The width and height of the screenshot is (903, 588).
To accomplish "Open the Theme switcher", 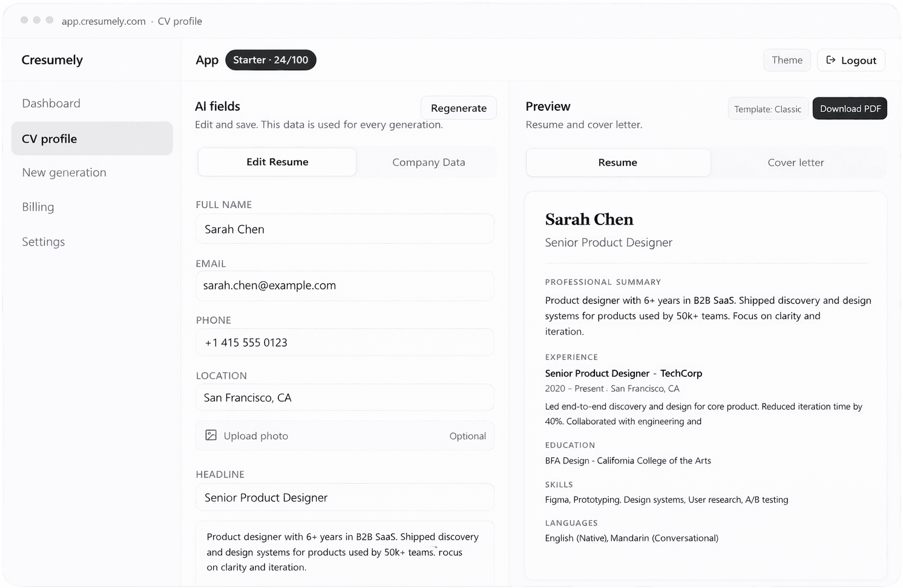I will click(786, 60).
